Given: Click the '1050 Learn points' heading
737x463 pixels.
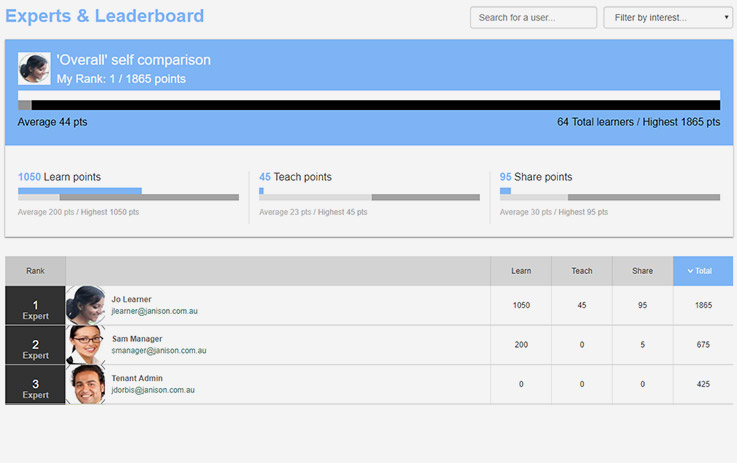Looking at the screenshot, I should [59, 177].
